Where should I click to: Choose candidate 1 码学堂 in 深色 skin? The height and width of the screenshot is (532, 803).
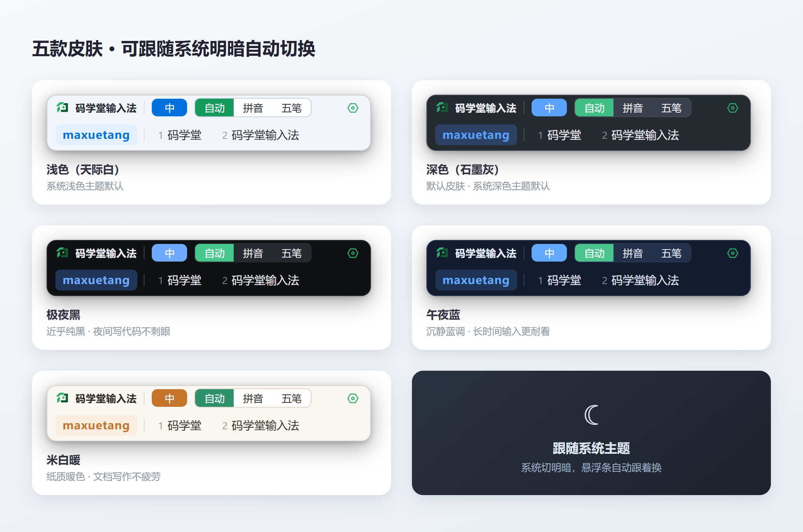pos(560,135)
